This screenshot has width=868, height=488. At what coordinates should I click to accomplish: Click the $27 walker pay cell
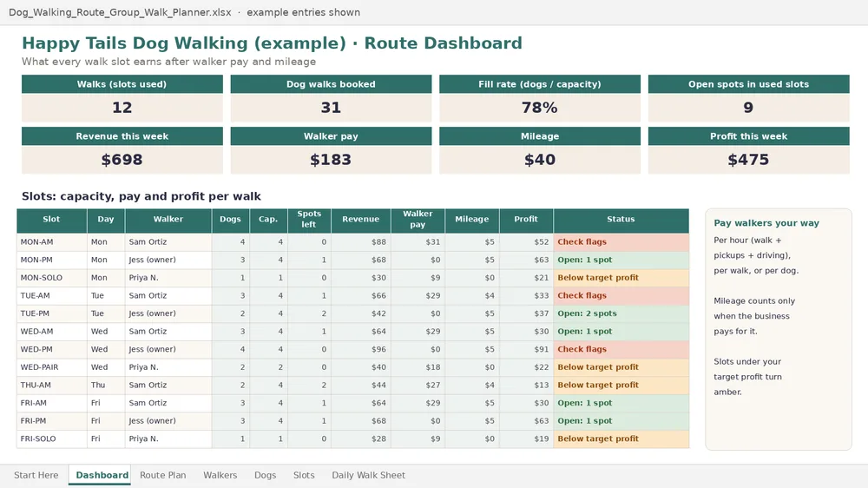click(x=418, y=385)
